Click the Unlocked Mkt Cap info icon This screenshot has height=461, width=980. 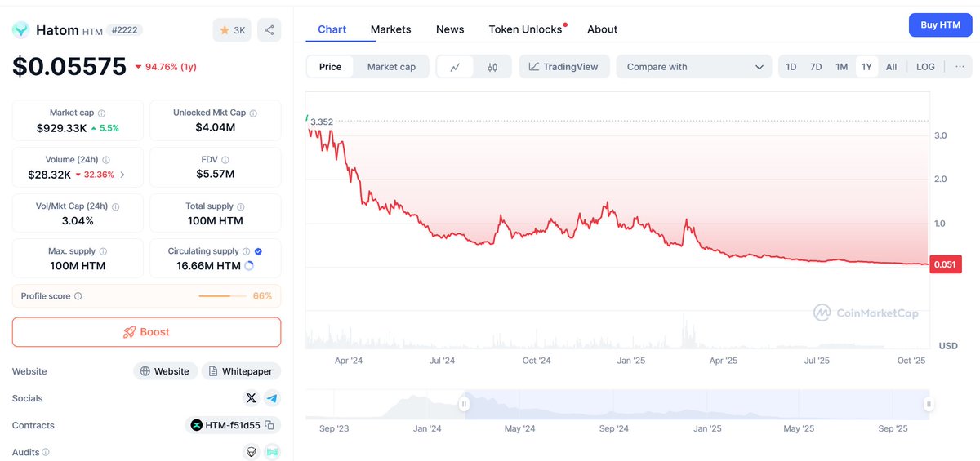point(253,113)
